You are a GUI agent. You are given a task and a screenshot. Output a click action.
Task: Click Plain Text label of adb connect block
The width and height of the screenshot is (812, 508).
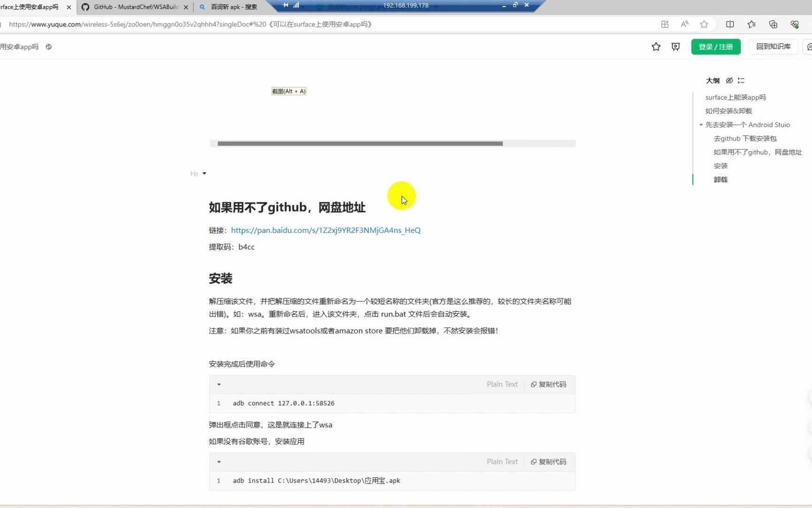tap(502, 384)
